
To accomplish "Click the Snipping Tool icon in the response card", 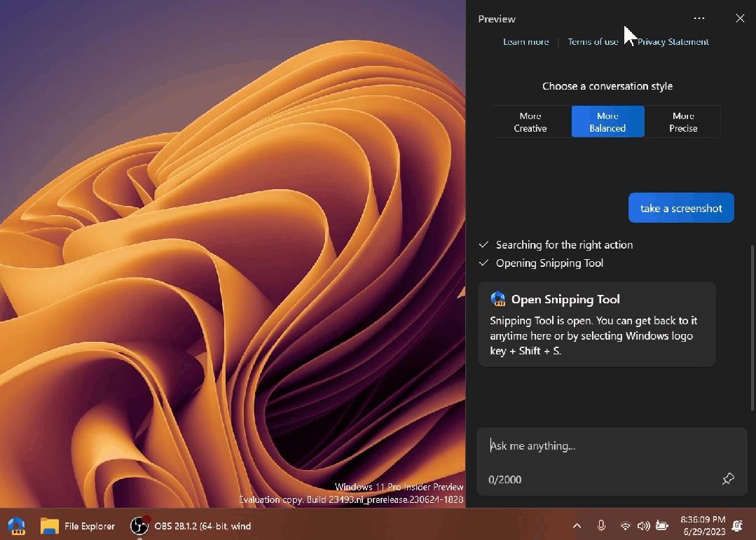I will tap(498, 299).
